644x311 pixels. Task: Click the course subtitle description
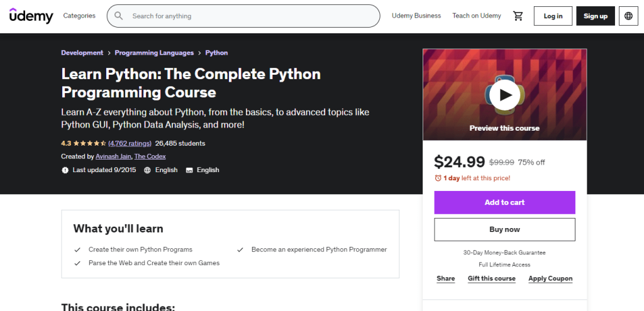215,118
